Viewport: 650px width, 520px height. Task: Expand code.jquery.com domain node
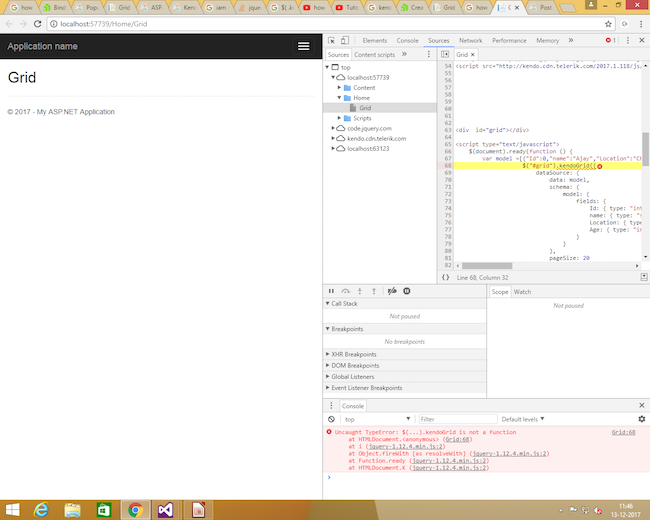tap(333, 128)
